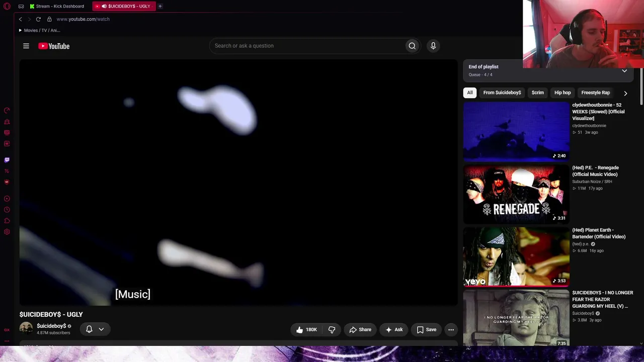Screen dimensions: 644x362
Task: Open the History clock in sidebar
Action: [7, 210]
